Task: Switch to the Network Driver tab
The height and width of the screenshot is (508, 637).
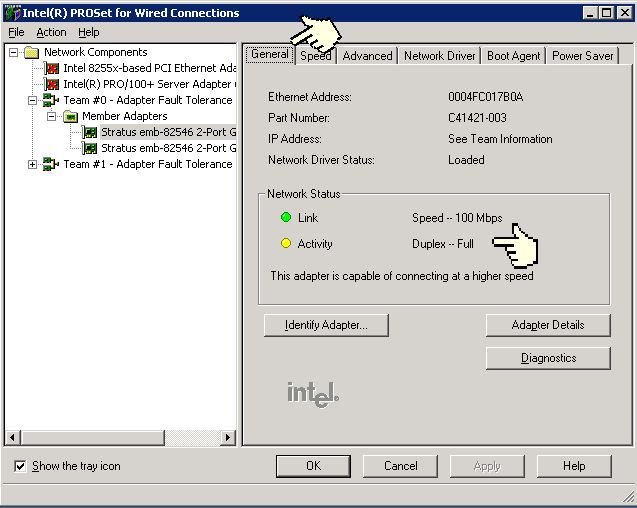Action: click(440, 56)
